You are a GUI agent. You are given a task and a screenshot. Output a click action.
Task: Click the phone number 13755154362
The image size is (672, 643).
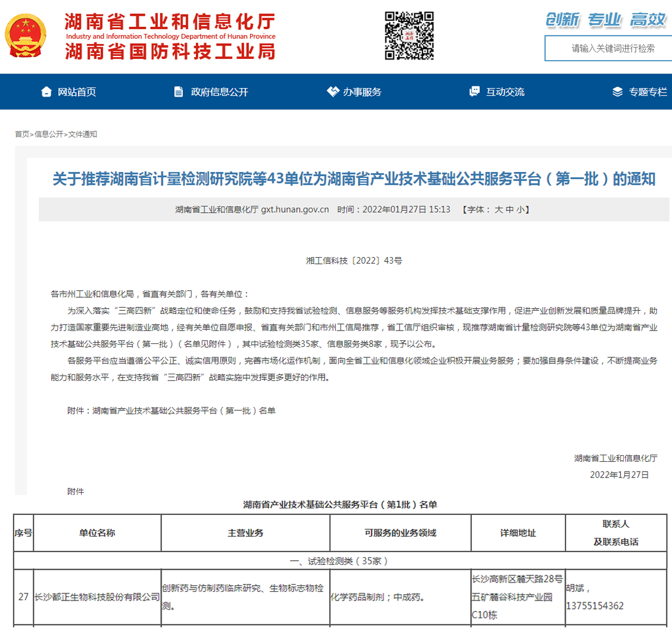[x=595, y=606]
